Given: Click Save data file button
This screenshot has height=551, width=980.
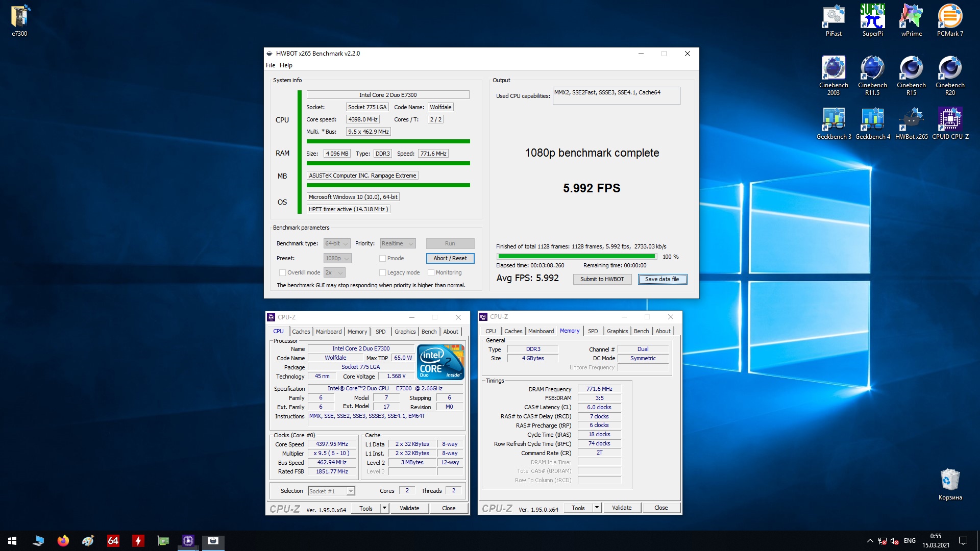Looking at the screenshot, I should (x=662, y=280).
